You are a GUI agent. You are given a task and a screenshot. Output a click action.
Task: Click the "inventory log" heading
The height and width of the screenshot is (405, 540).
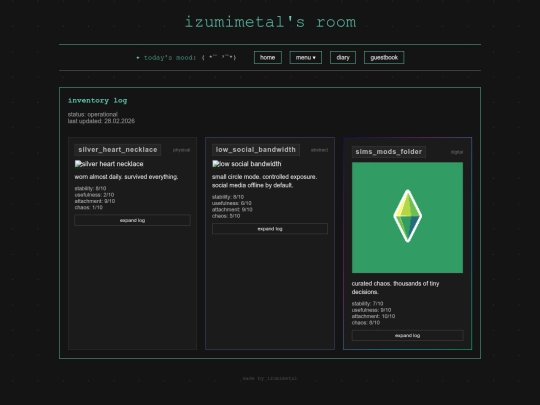coord(97,101)
